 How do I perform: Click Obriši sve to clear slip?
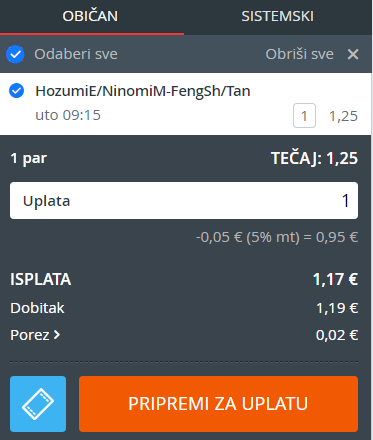click(x=299, y=54)
